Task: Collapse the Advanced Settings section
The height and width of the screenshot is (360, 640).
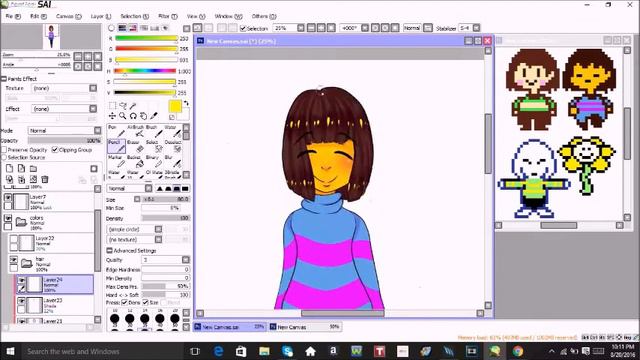Action: [x=109, y=251]
